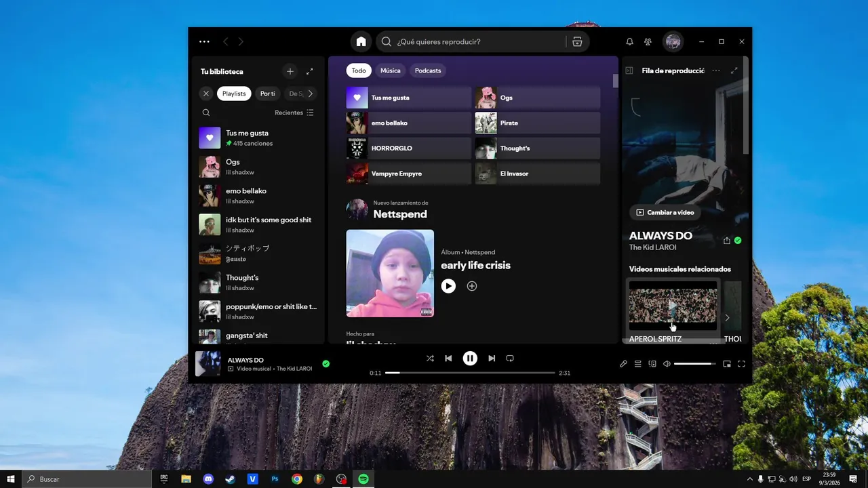Select the Todo tab
This screenshot has width=868, height=488.
[x=359, y=70]
